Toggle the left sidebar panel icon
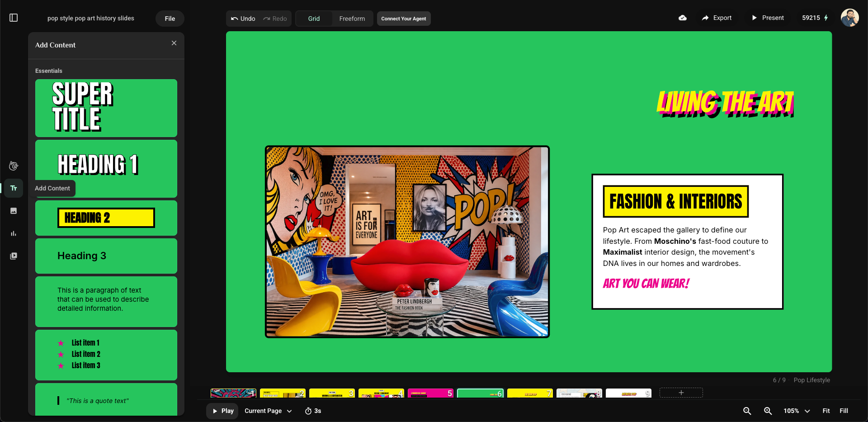The height and width of the screenshot is (422, 868). [14, 18]
